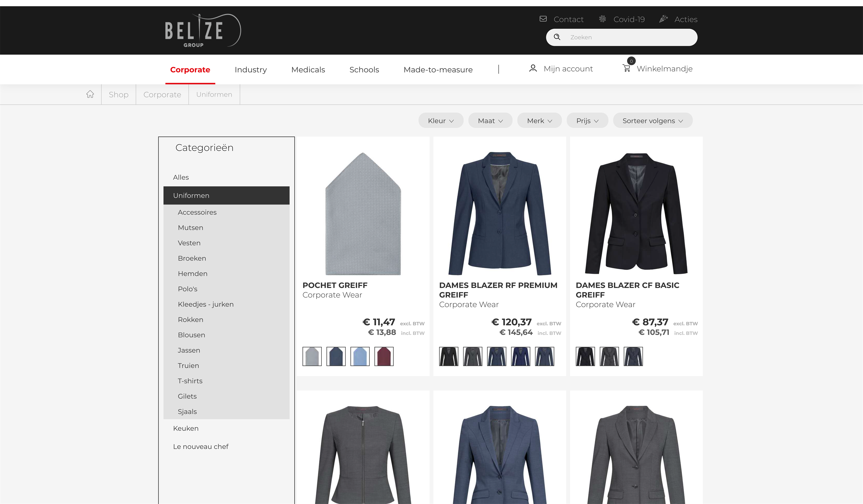863x504 pixels.
Task: Switch to the Industry menu tab
Action: click(x=251, y=70)
